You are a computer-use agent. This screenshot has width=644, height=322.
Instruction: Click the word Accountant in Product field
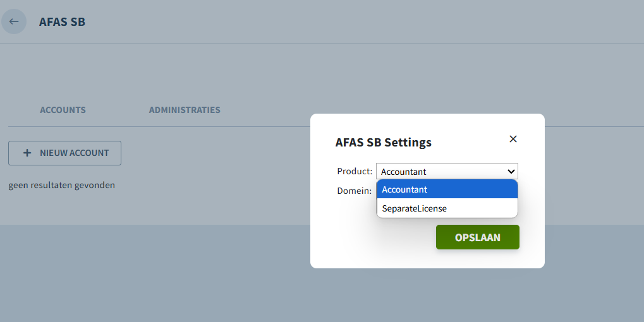coord(403,172)
